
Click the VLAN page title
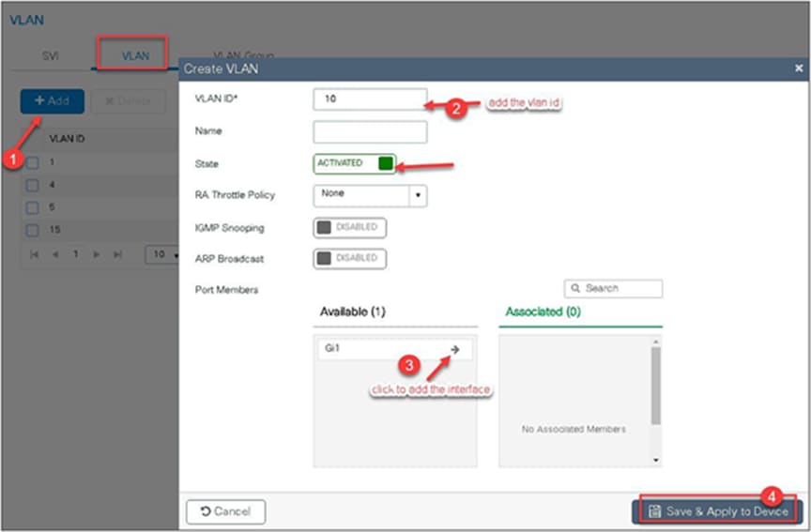click(27, 20)
